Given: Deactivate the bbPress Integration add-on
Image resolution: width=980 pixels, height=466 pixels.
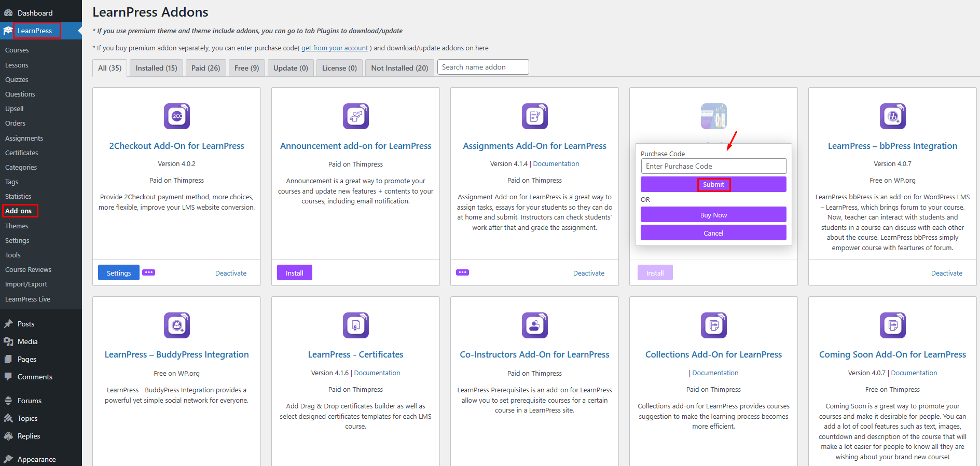Looking at the screenshot, I should pos(947,273).
